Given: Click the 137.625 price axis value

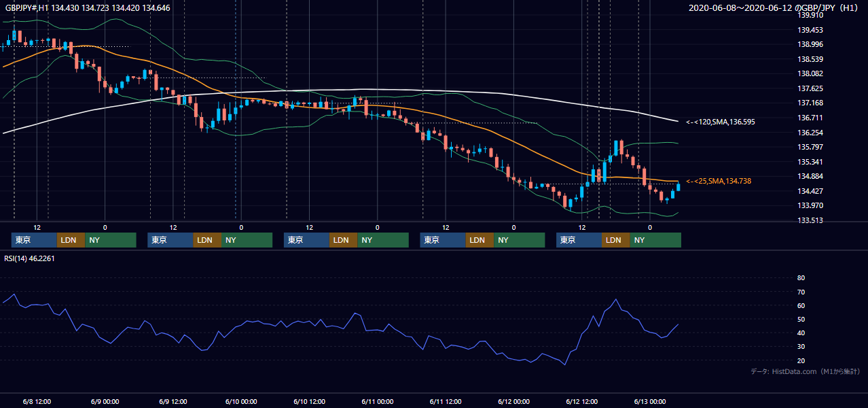Looking at the screenshot, I should tap(810, 89).
